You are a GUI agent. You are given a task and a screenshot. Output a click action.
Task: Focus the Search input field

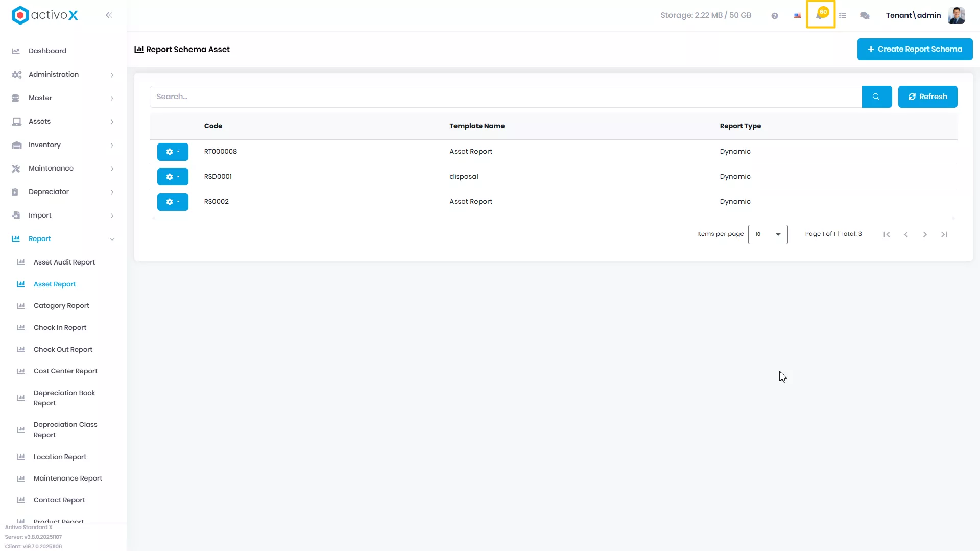tap(506, 97)
